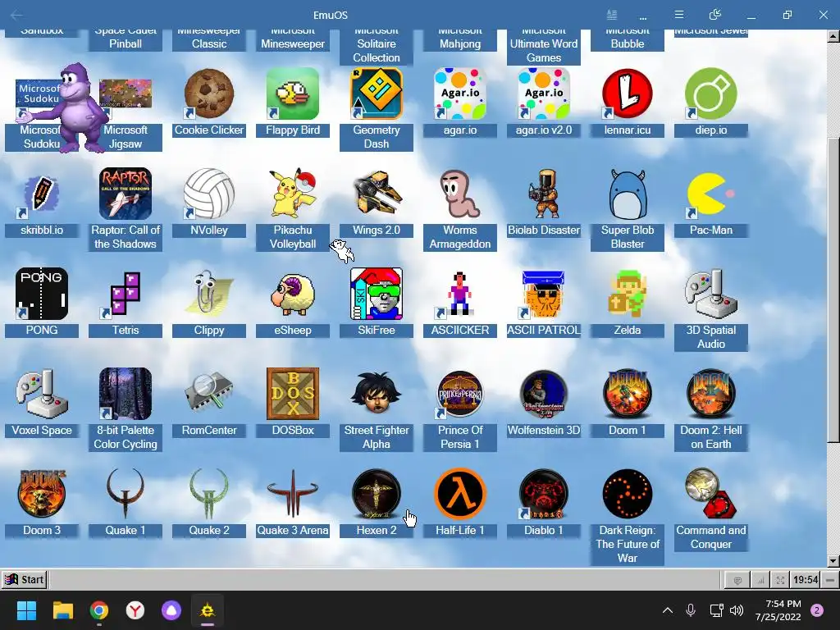Launch the Zelda icon

click(x=627, y=294)
